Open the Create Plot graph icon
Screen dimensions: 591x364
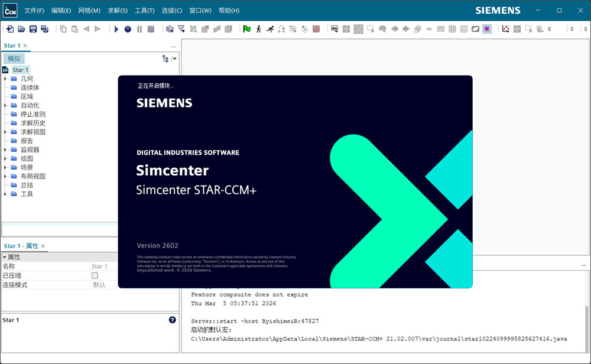pos(505,29)
